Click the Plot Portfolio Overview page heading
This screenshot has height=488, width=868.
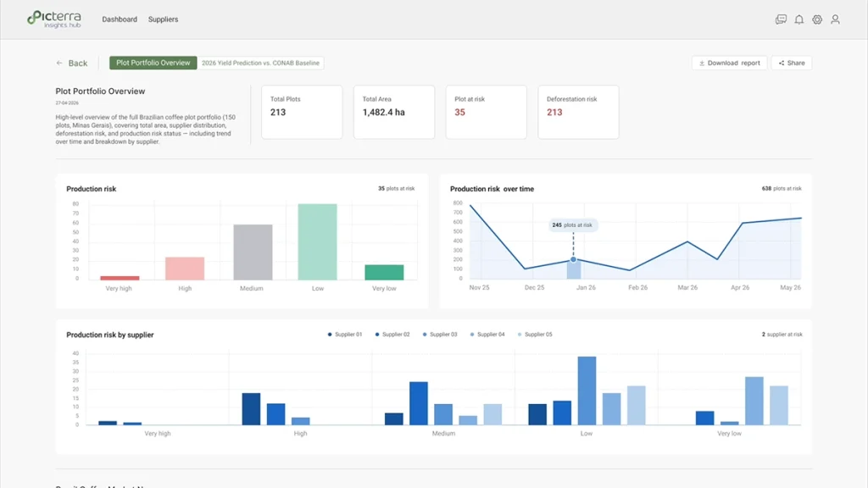click(x=100, y=91)
